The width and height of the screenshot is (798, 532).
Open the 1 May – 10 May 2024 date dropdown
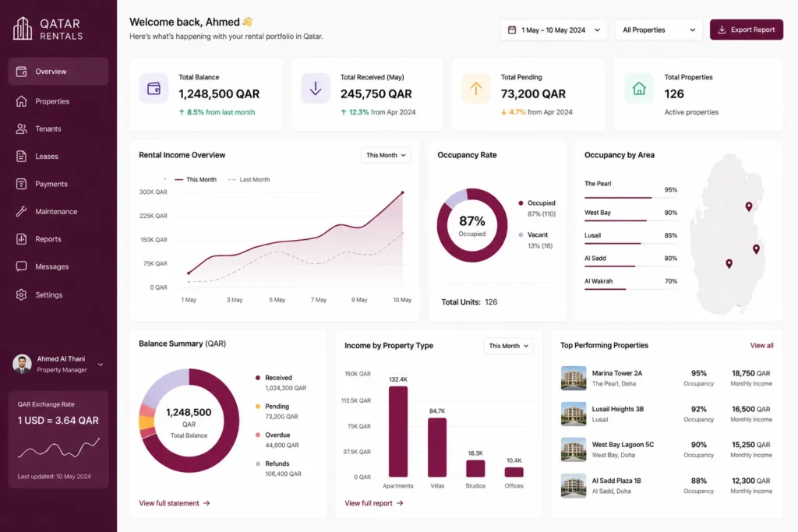[554, 30]
